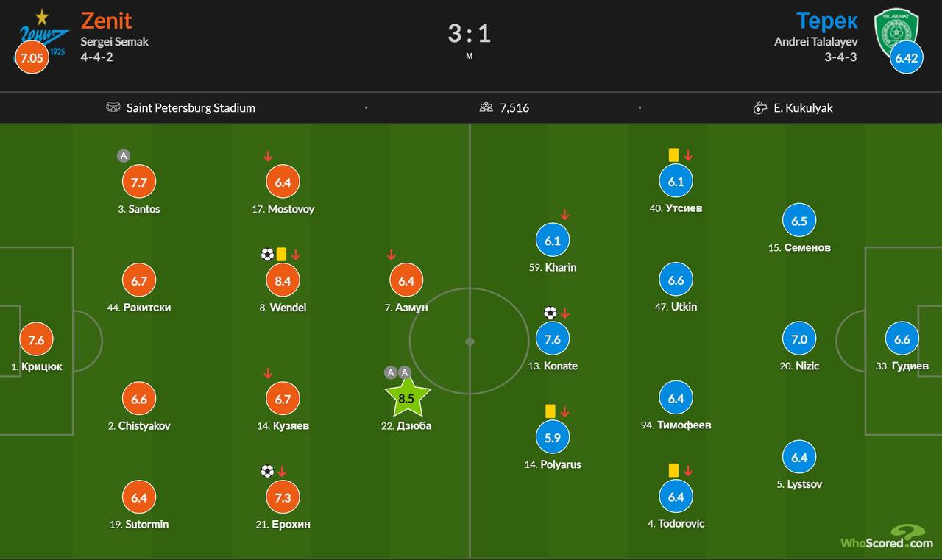Image resolution: width=942 pixels, height=560 pixels.
Task: Select the Terek 6.42 team rating badge
Action: coord(906,57)
